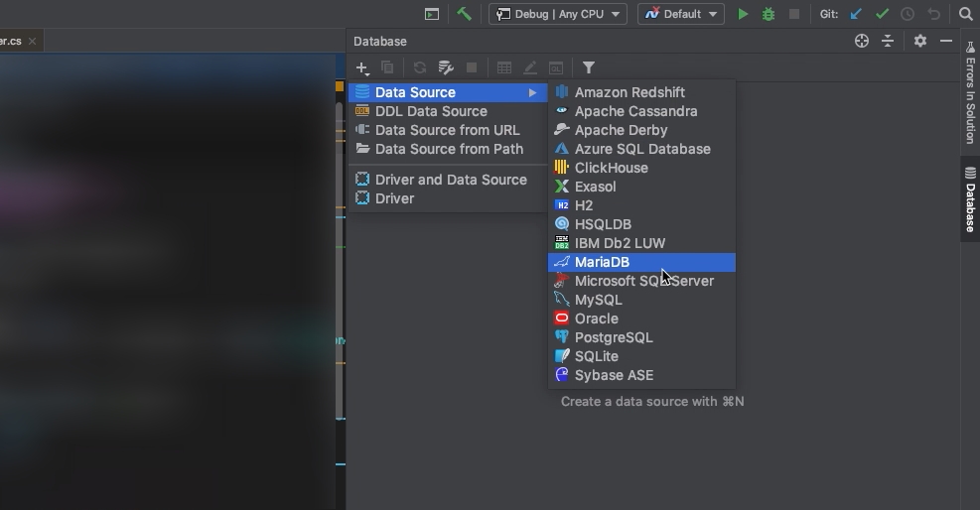Screen dimensions: 980x510
Task: Click the pencil edit icon in Database toolbar
Action: click(530, 67)
